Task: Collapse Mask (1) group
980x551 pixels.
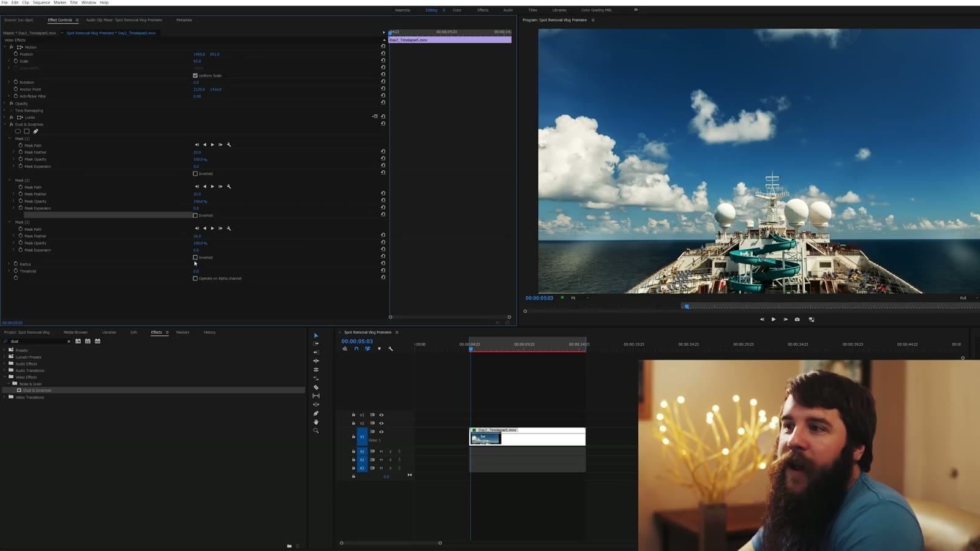Action: 10,138
